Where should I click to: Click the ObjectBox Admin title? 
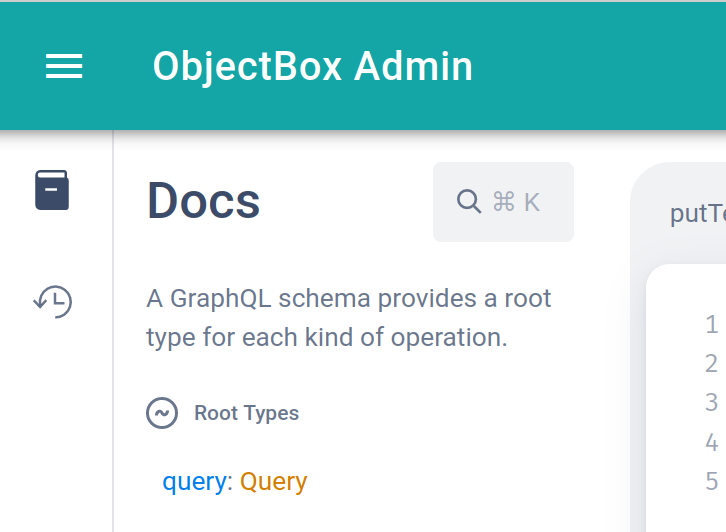[x=312, y=66]
